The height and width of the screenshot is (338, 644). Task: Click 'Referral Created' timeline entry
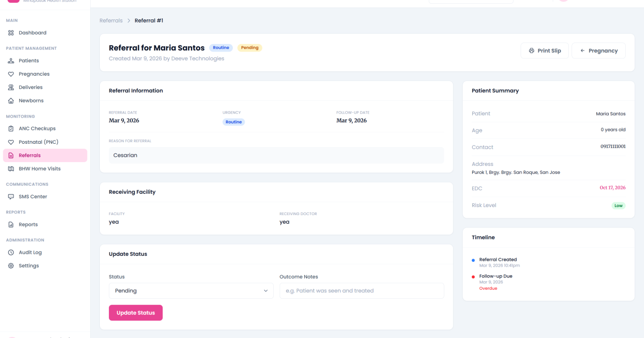pyautogui.click(x=498, y=260)
